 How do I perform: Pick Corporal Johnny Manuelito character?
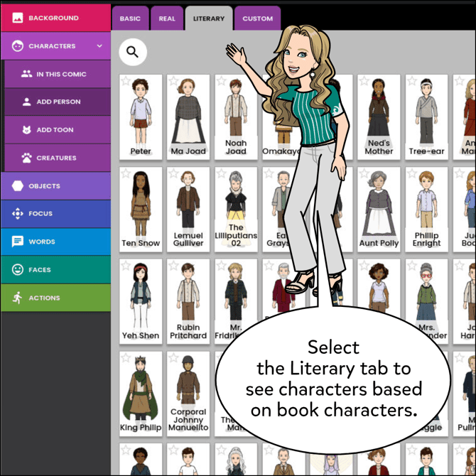tap(188, 394)
